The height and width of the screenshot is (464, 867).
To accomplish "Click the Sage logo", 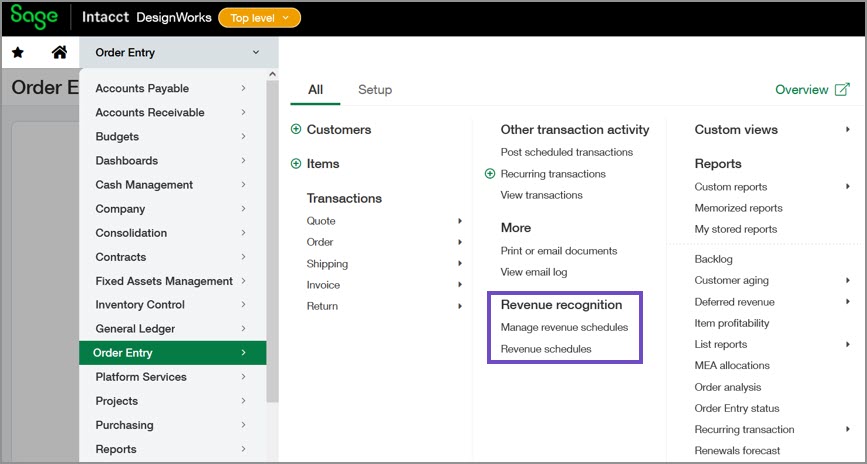I will pos(34,17).
